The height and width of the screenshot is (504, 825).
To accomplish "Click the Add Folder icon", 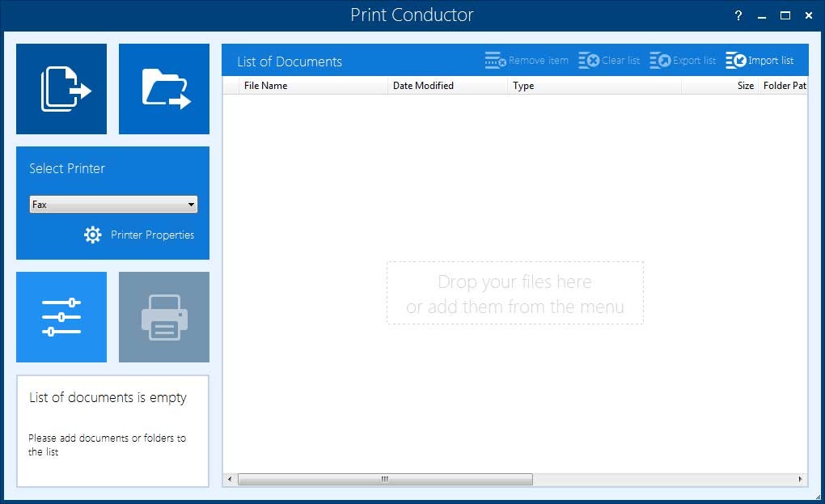I will 163,89.
